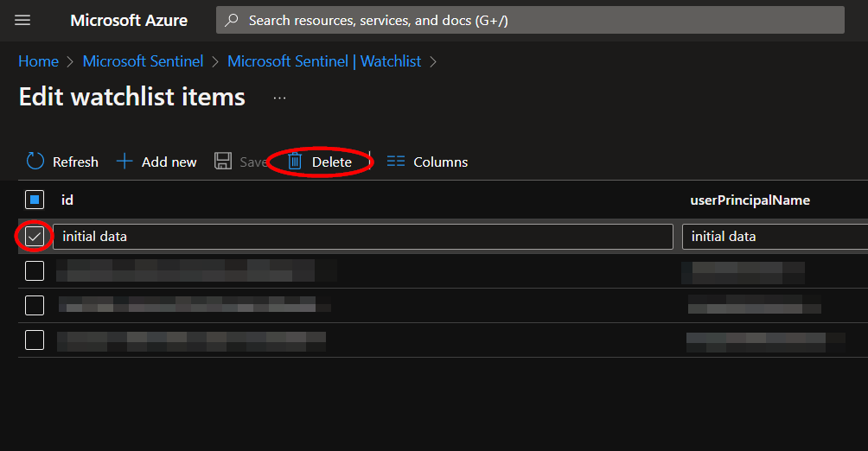Check the last blurred row checkbox
The width and height of the screenshot is (868, 451).
pos(35,340)
